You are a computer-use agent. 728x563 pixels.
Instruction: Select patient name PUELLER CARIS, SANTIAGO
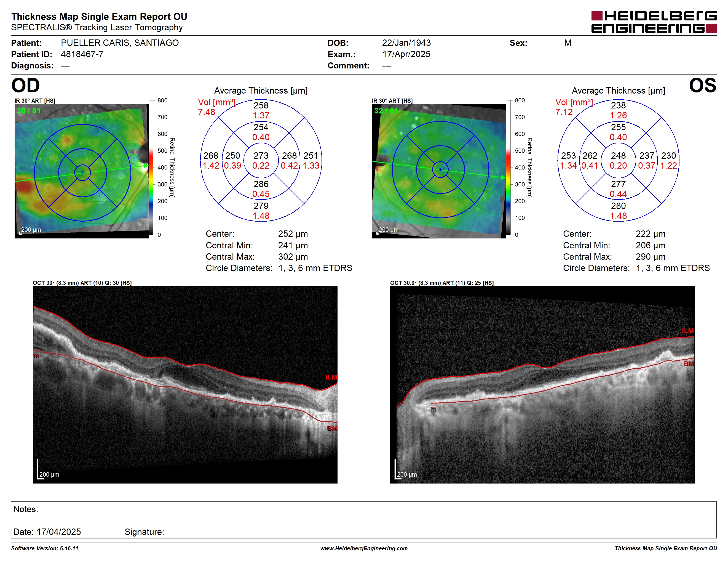tap(120, 43)
